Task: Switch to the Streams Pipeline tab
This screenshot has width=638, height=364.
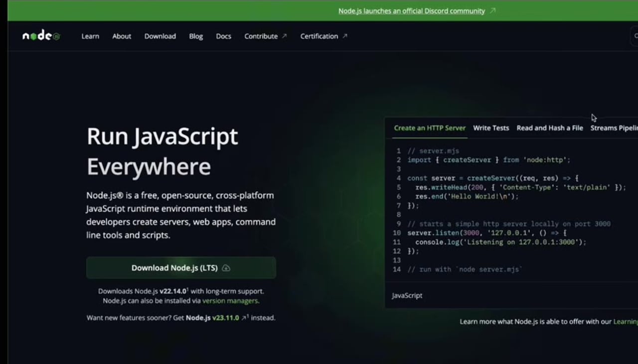Action: (614, 128)
